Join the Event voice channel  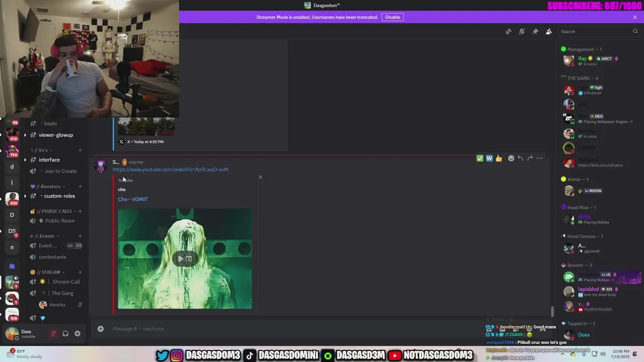click(48, 246)
